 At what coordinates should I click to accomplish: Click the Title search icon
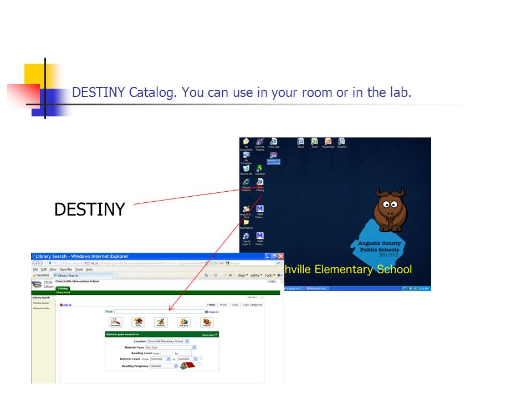point(138,322)
